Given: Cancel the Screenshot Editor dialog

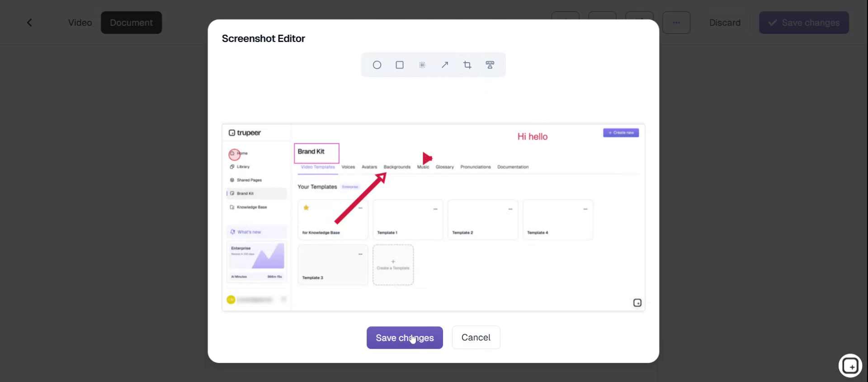Looking at the screenshot, I should click(x=476, y=337).
